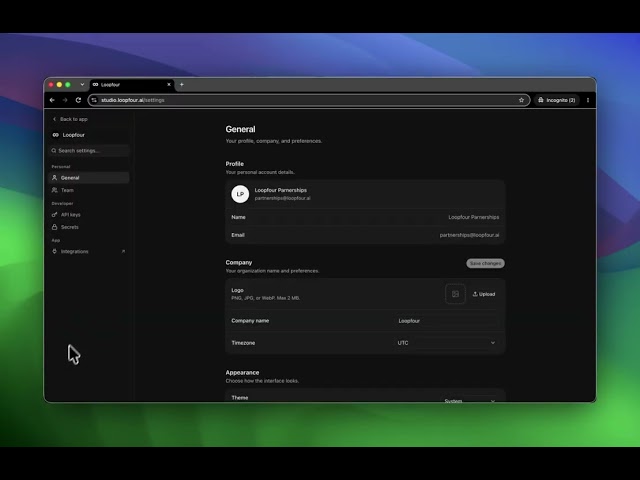Reload the page with refresh icon

tap(78, 100)
